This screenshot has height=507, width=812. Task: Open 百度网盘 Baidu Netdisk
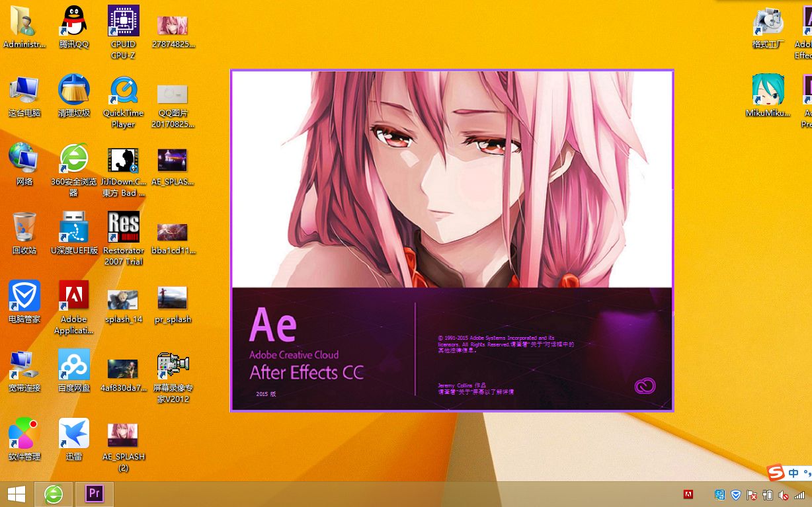(73, 364)
